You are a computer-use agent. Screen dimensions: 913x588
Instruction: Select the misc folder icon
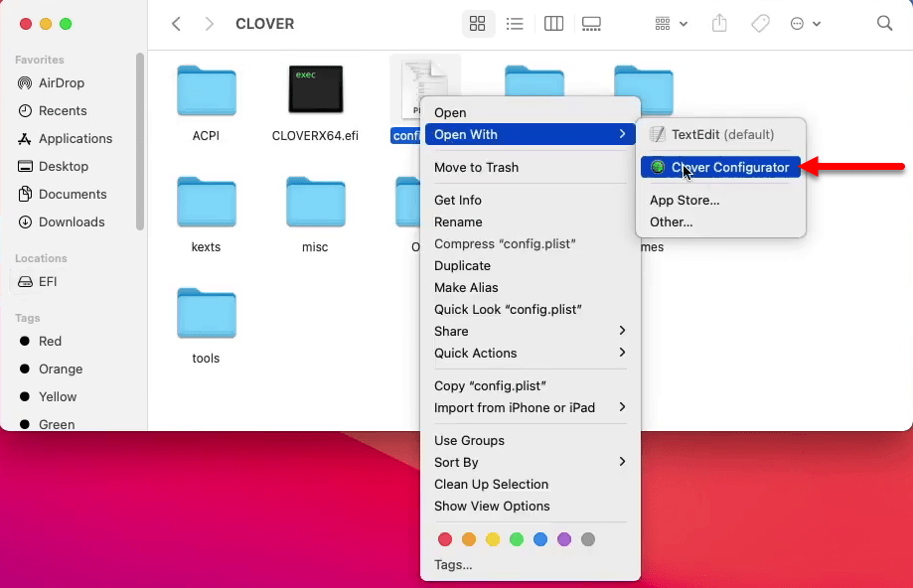pos(316,202)
